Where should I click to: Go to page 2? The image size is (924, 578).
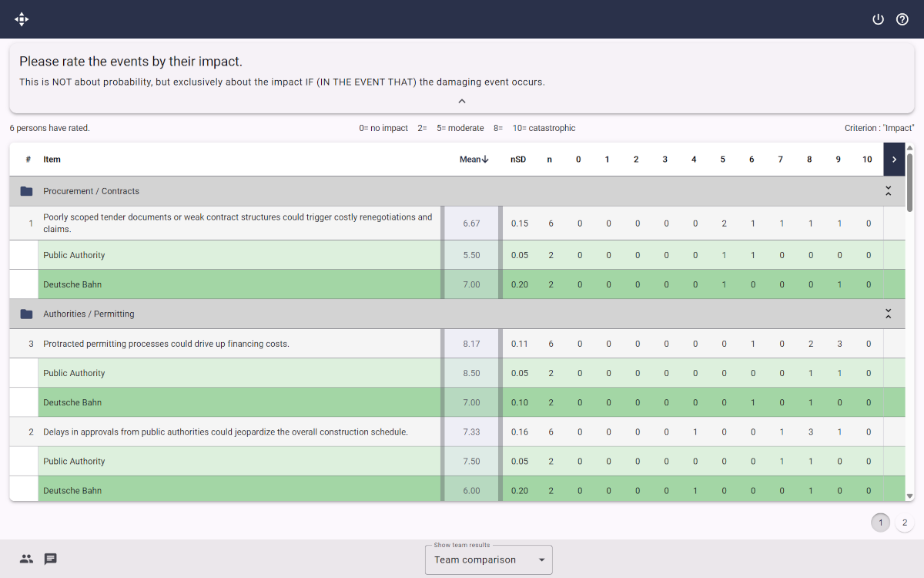pyautogui.click(x=905, y=523)
